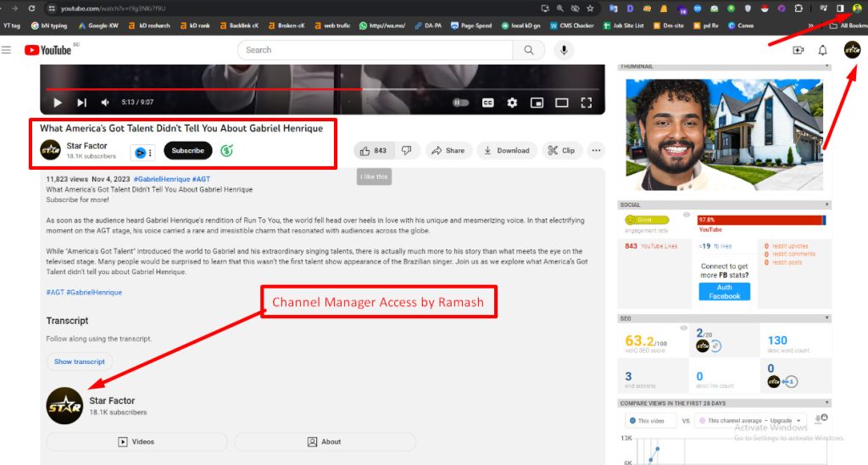Bookmark this page with the star
The height and width of the screenshot is (465, 868).
(590, 8)
